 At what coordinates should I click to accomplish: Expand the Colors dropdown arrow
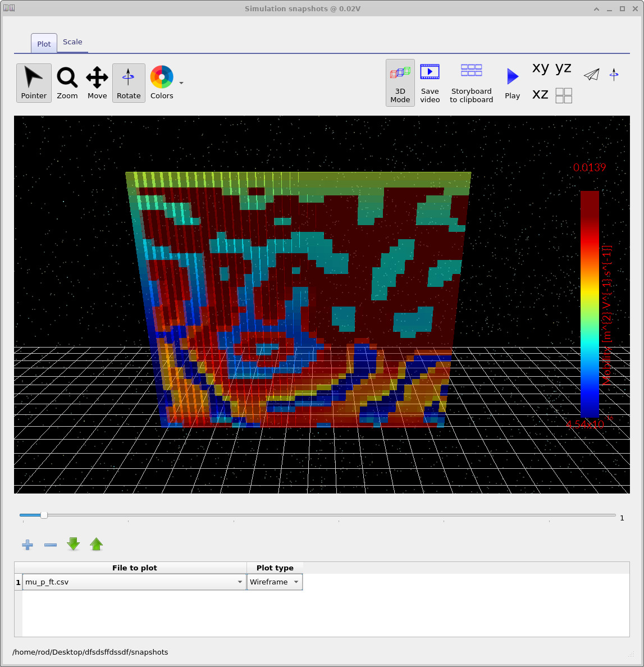(181, 83)
